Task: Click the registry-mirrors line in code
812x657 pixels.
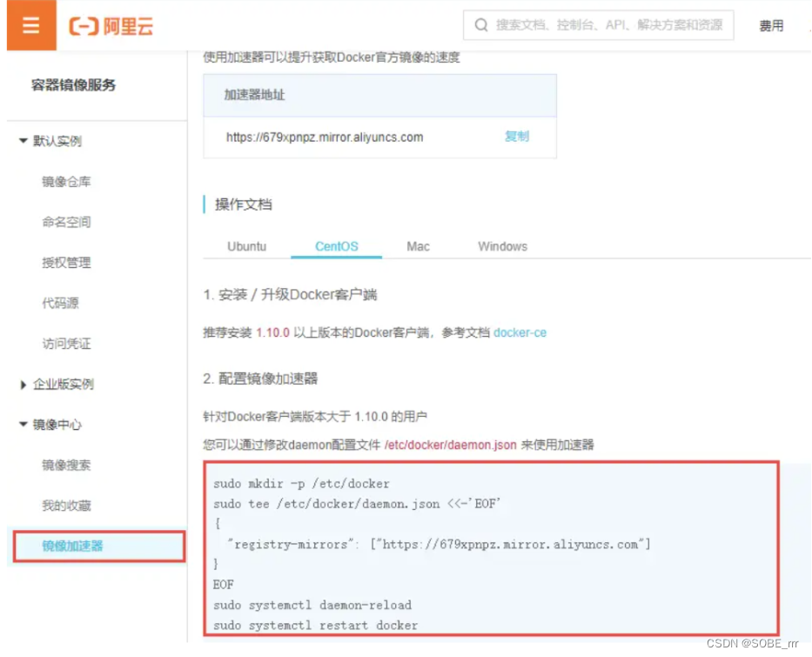Action: (440, 544)
